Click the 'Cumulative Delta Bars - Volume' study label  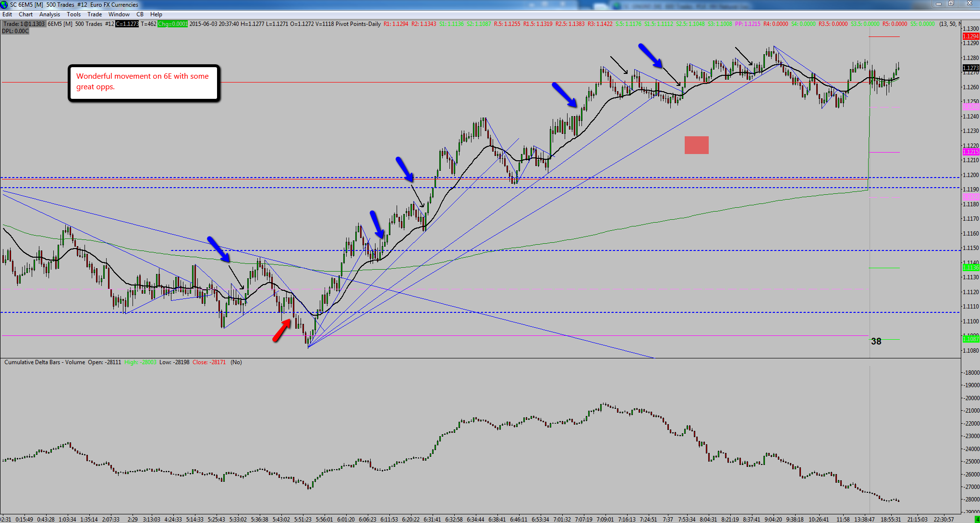tap(45, 362)
